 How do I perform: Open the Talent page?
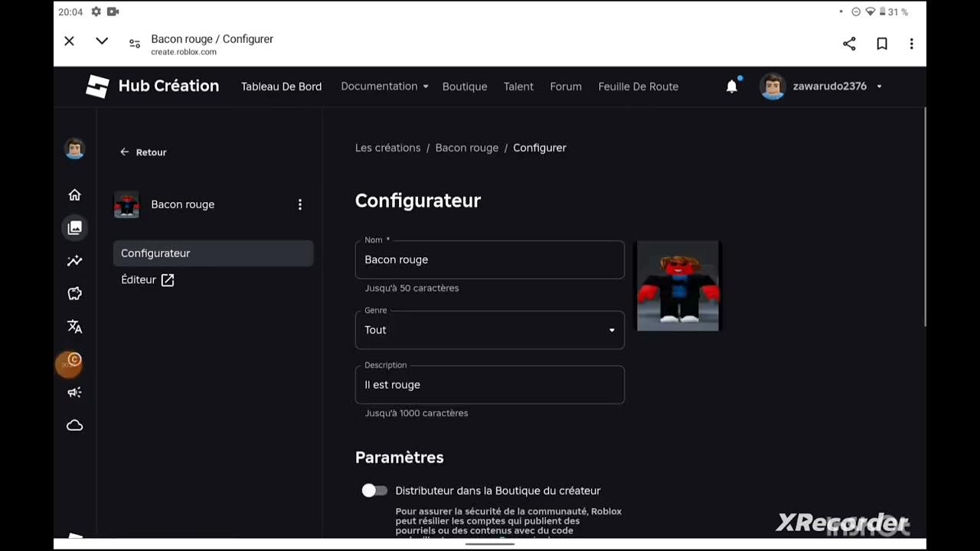point(518,86)
